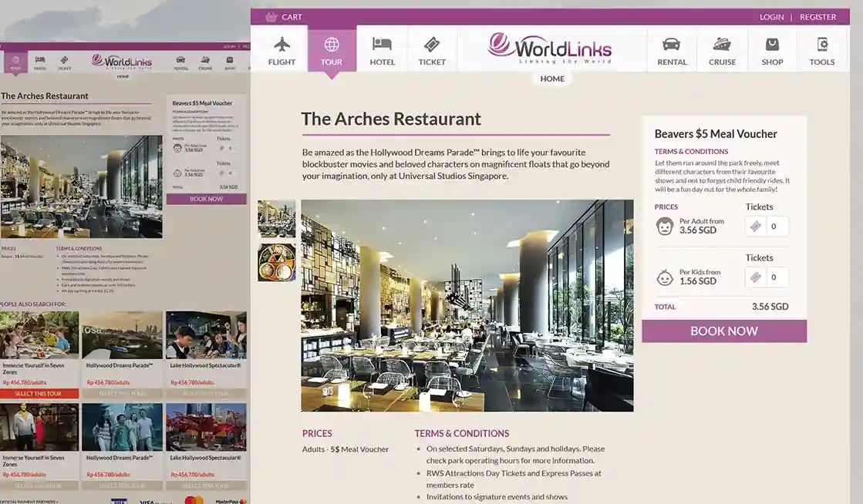Open the Cruise ship icon
This screenshot has width=863, height=504.
point(722,44)
